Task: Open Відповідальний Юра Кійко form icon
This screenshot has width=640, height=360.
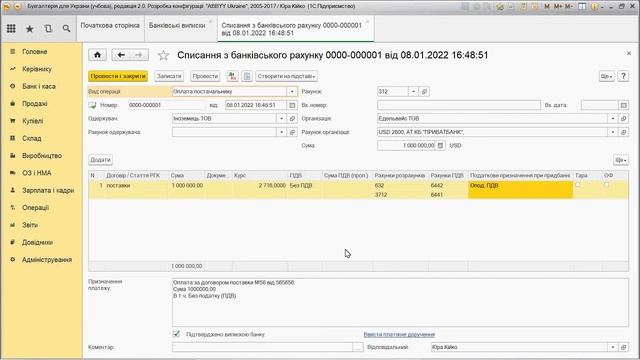Action: click(x=623, y=347)
